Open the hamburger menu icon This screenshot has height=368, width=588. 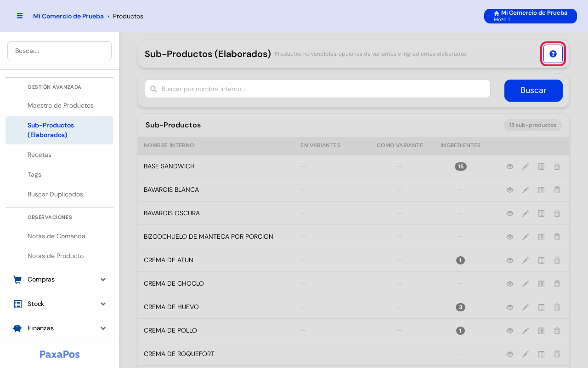pos(20,16)
